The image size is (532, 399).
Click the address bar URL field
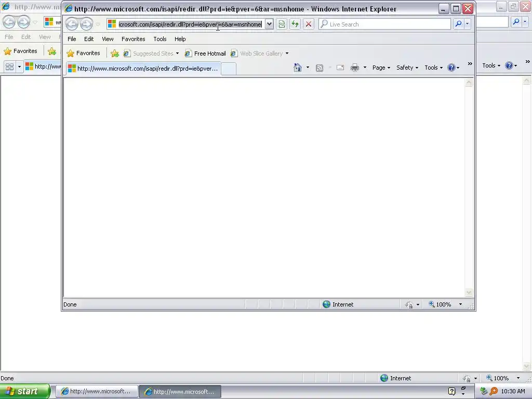coord(190,24)
